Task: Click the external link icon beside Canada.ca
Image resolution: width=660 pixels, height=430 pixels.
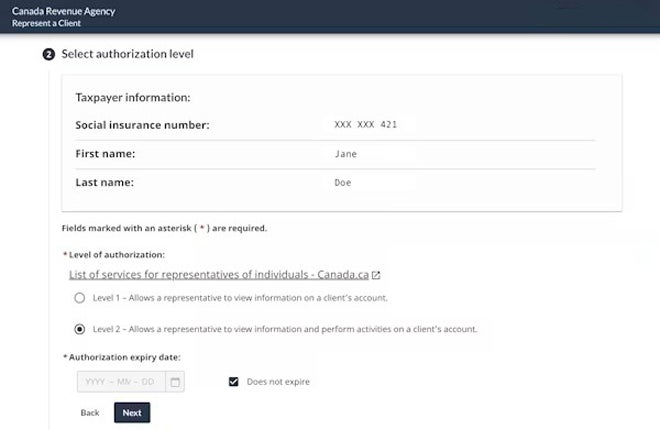Action: 376,275
